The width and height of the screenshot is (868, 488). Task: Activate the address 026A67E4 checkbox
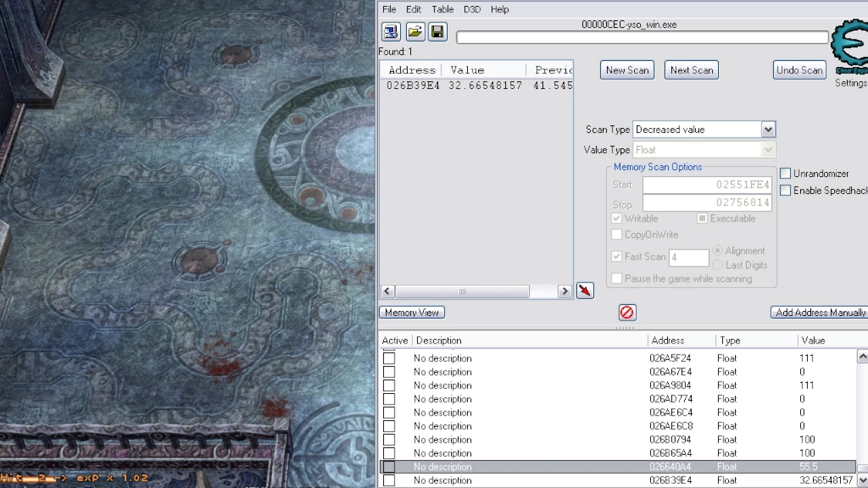point(389,371)
